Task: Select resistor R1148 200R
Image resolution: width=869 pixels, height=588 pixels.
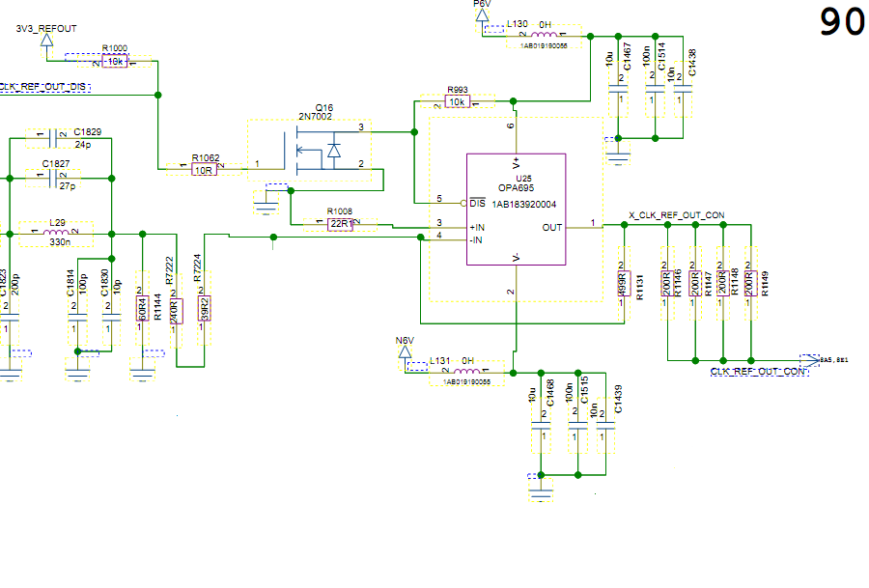Action: [x=722, y=284]
